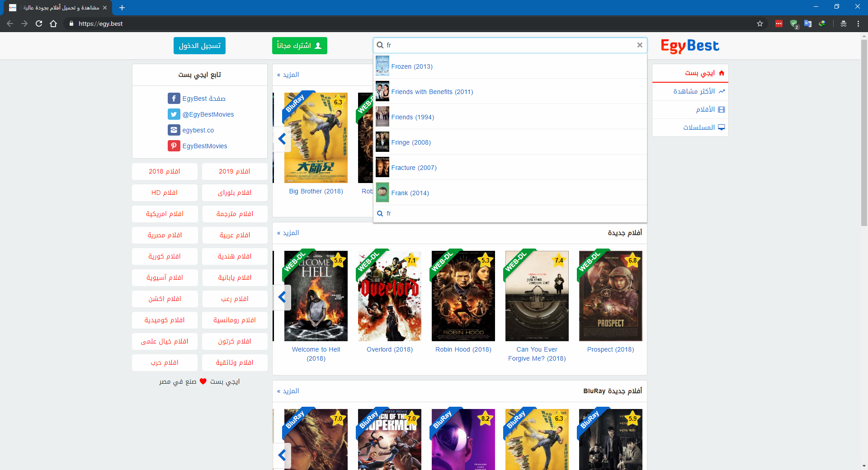Open the TV series monitor sidebar item
868x470 pixels.
point(690,127)
